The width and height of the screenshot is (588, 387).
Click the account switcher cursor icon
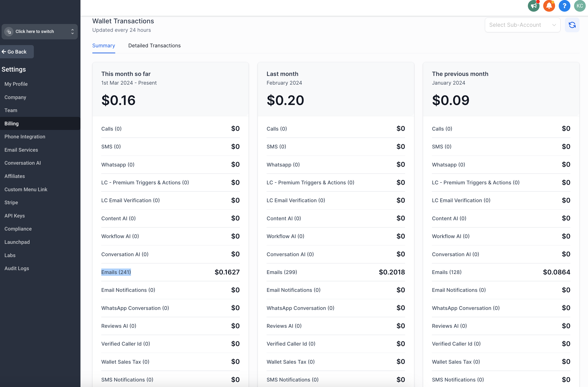tap(9, 32)
